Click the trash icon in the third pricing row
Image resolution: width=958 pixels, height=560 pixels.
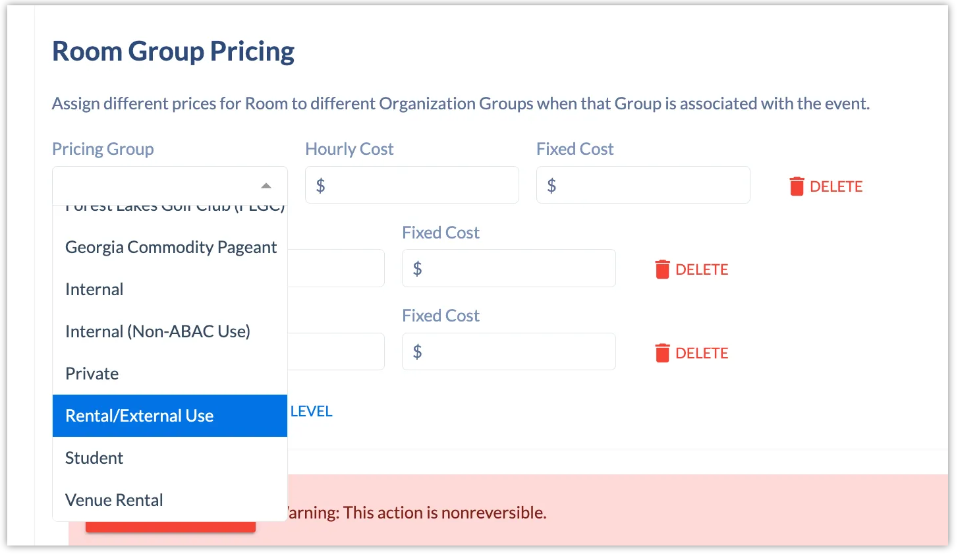pyautogui.click(x=662, y=353)
